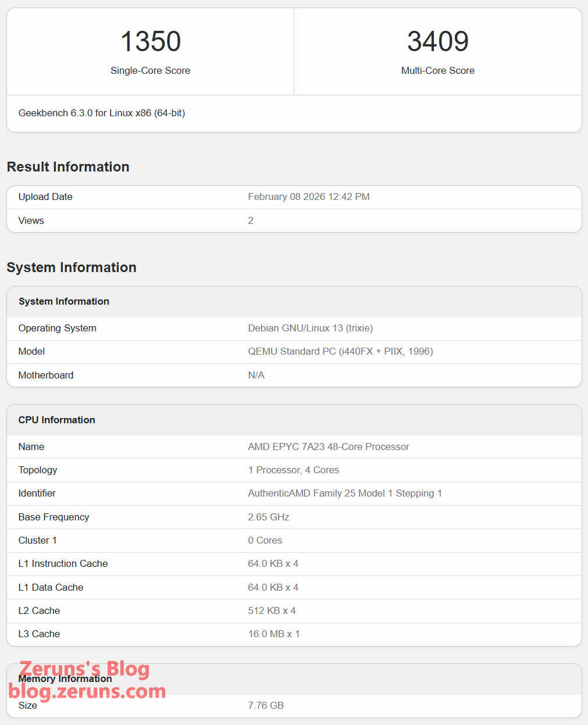Viewport: 588px width, 725px height.
Task: Click the Base Frequency value 2.65 GHz
Action: pyautogui.click(x=268, y=517)
